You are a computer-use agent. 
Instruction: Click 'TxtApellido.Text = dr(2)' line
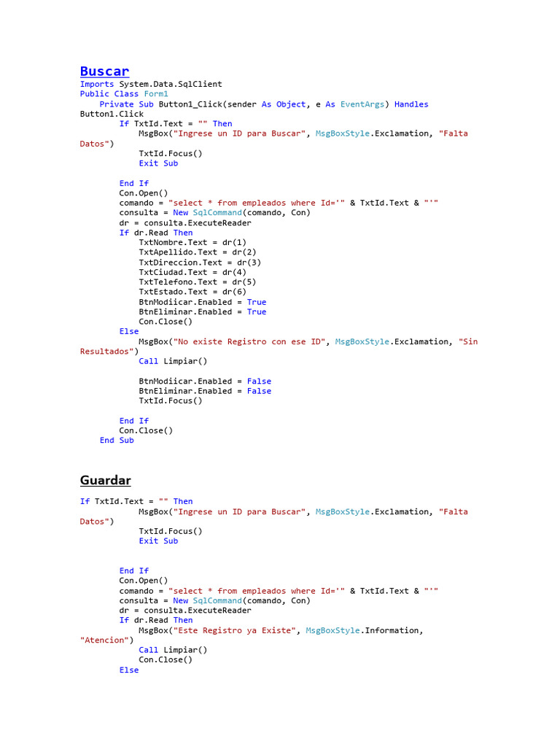198,252
